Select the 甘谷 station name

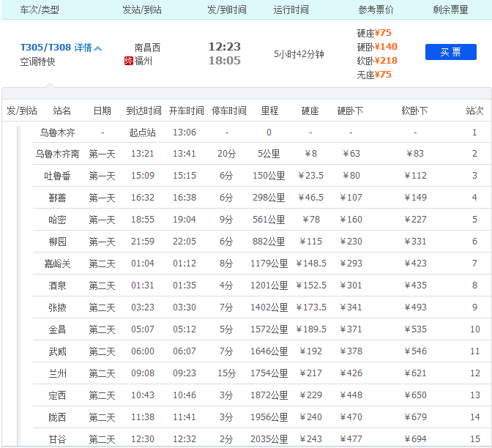57,439
